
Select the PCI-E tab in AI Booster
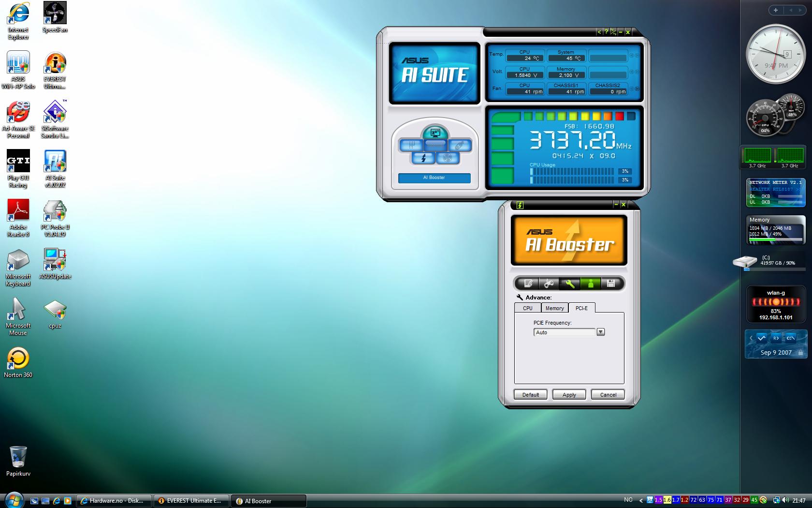(x=582, y=308)
